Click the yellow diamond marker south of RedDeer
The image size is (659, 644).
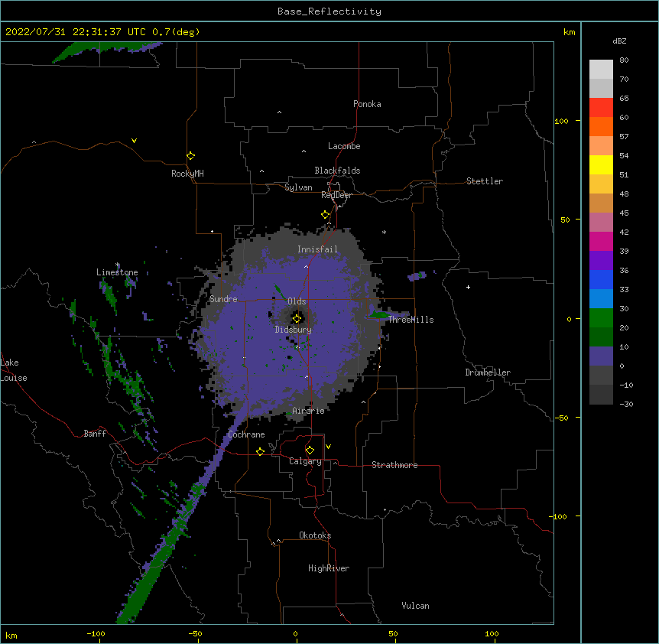(x=325, y=215)
